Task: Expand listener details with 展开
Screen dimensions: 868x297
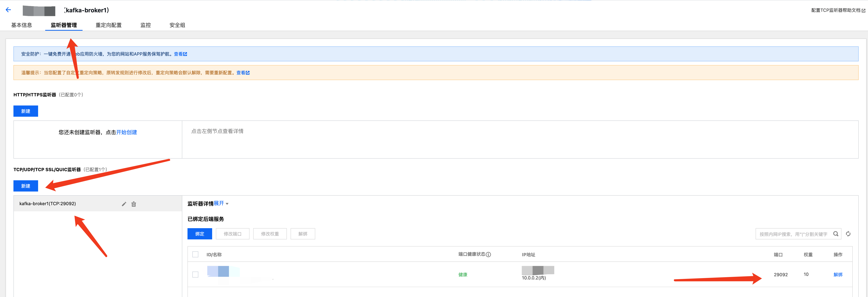Action: pyautogui.click(x=219, y=203)
